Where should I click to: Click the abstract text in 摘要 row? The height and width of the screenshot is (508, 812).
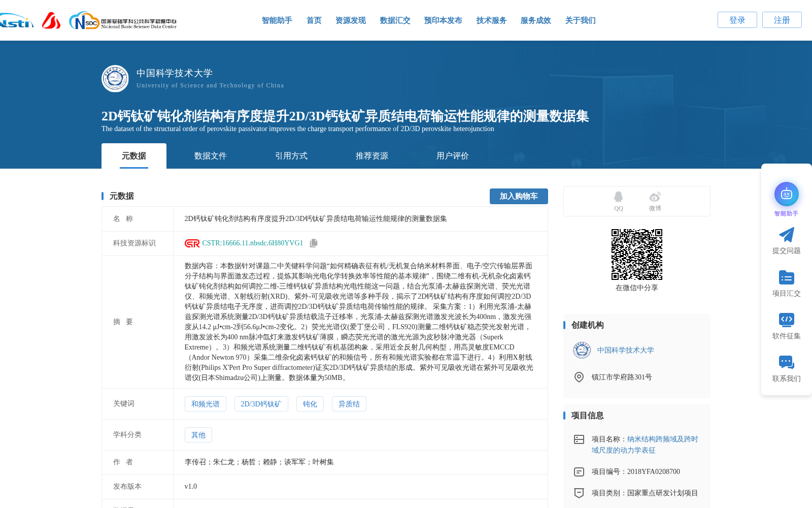(359, 322)
